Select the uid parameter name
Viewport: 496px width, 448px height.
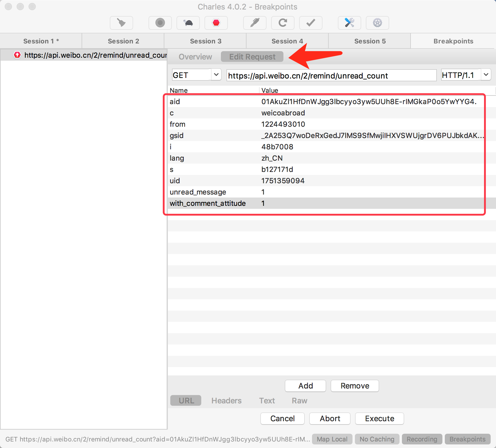[175, 181]
